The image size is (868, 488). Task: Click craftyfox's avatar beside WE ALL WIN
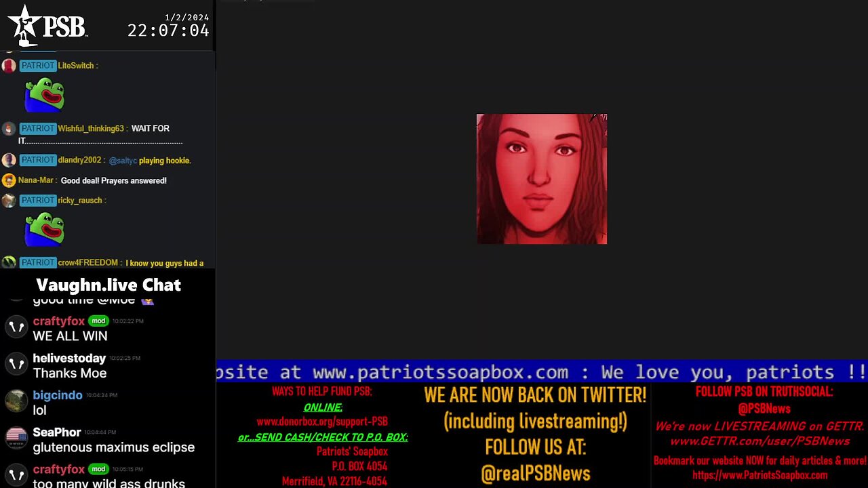click(x=16, y=327)
